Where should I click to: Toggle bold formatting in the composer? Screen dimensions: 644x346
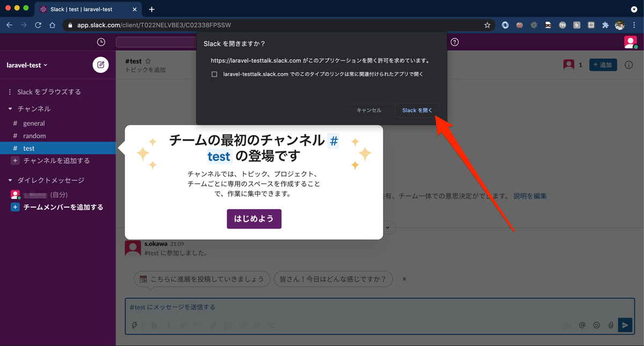point(154,325)
